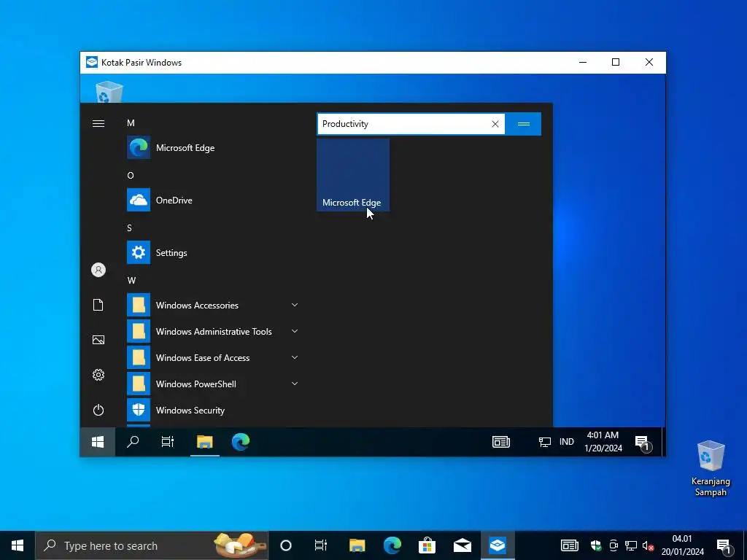Open notifications in the sandbox taskbar
The image size is (747, 560).
[643, 443]
